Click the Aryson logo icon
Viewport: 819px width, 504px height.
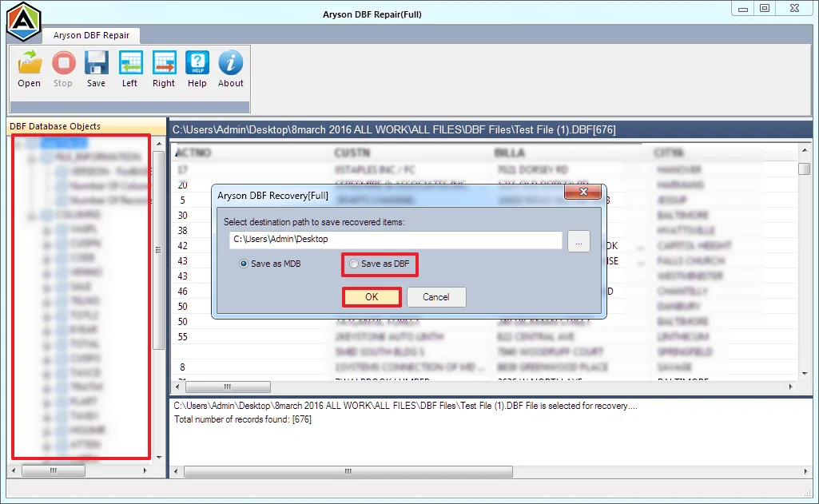click(x=23, y=22)
